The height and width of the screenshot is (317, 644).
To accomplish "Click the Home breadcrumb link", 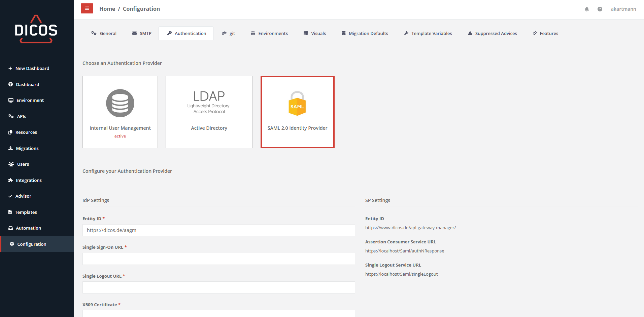I will (107, 9).
